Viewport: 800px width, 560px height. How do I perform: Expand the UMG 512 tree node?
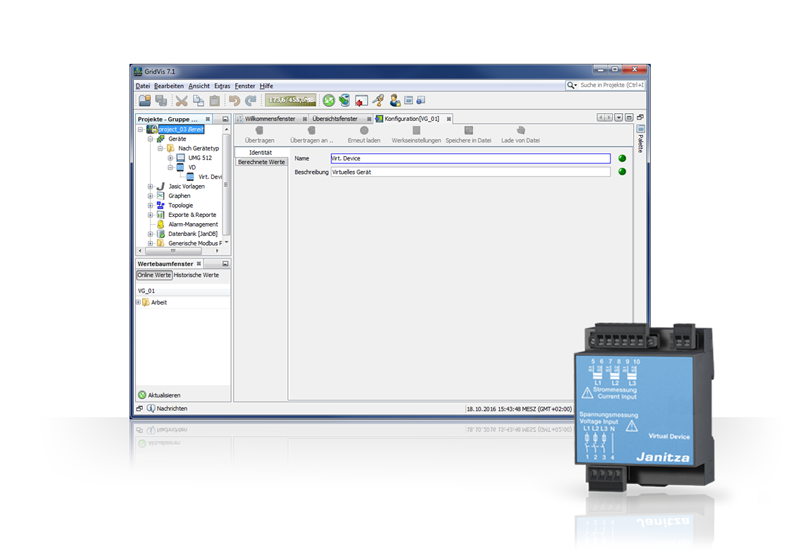[170, 158]
